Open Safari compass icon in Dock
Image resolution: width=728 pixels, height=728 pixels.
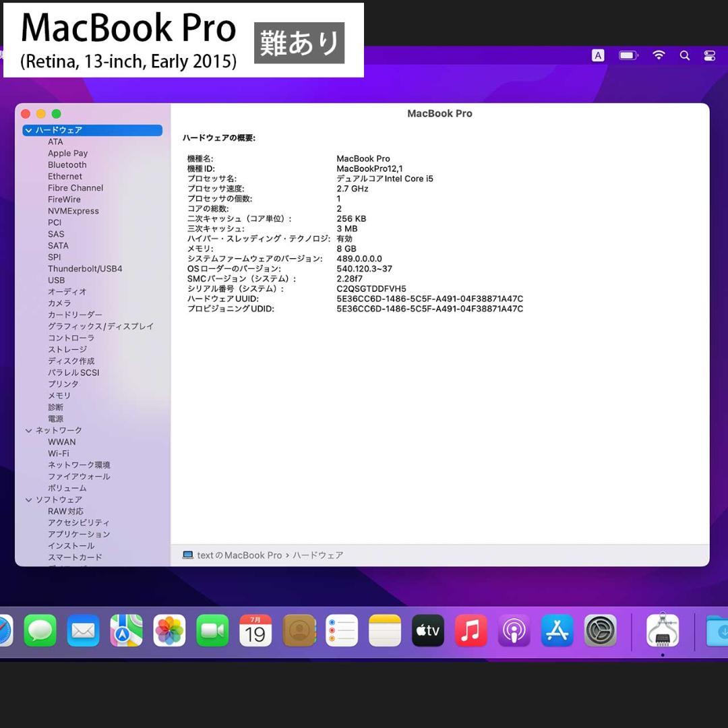(5, 630)
